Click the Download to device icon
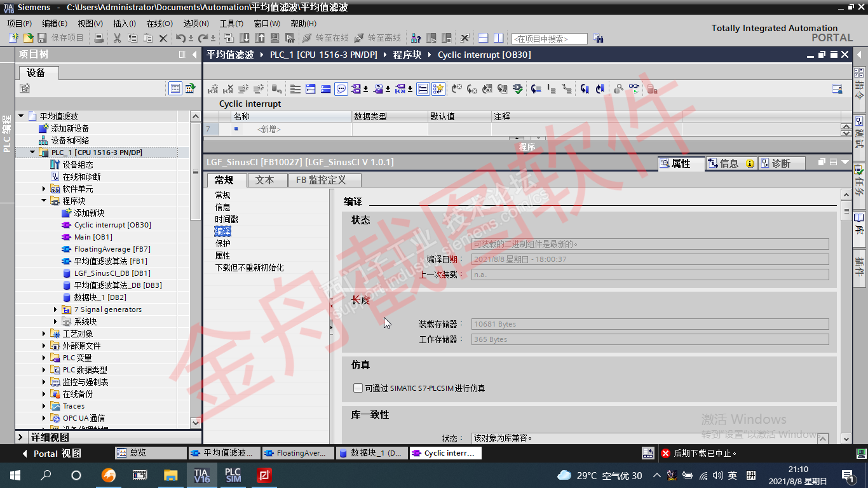 pos(245,38)
